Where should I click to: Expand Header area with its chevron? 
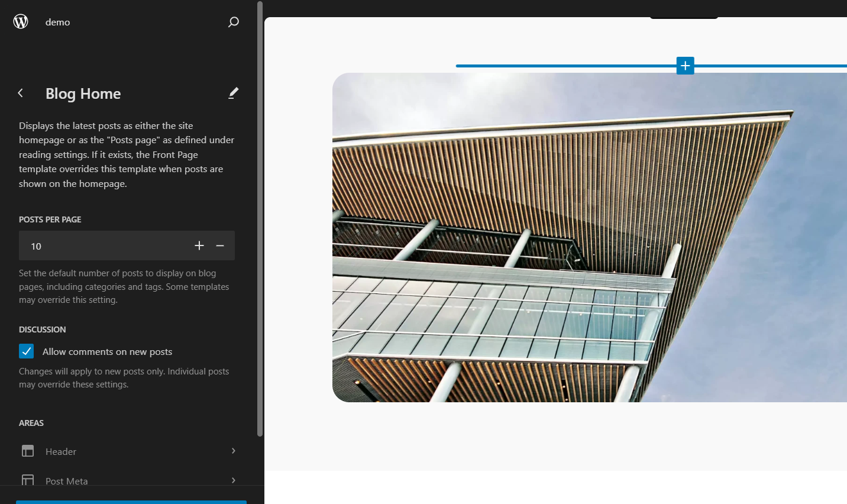tap(234, 451)
